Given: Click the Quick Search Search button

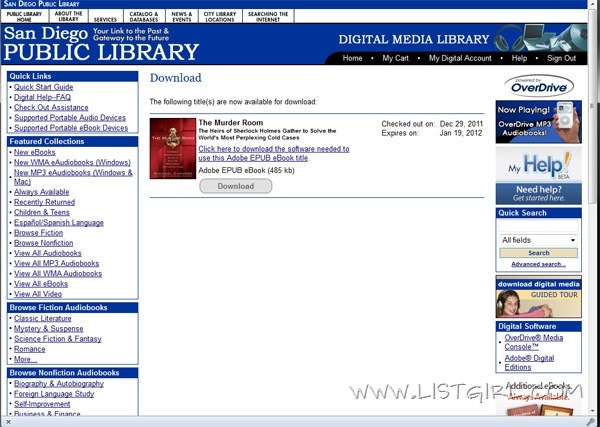Looking at the screenshot, I should [538, 253].
